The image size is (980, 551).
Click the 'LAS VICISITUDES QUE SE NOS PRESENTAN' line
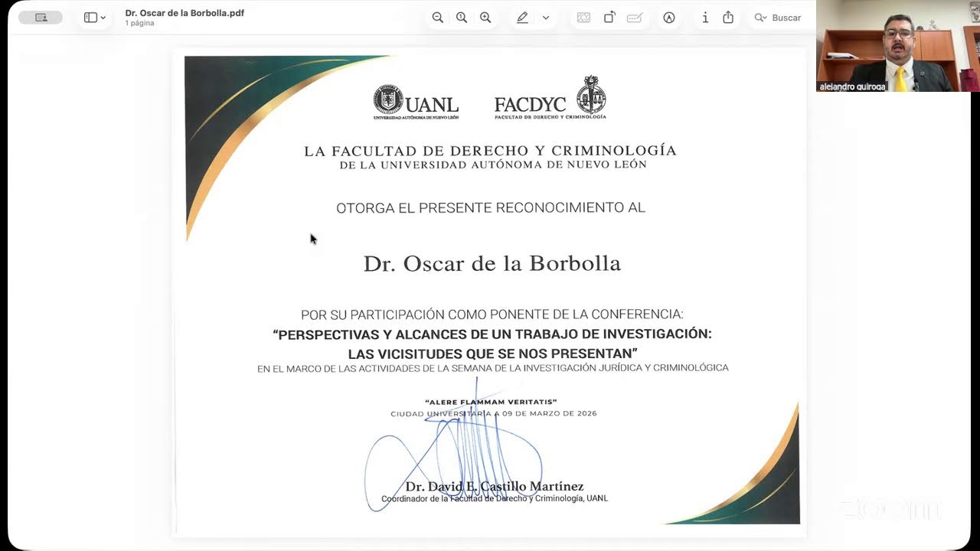click(493, 354)
